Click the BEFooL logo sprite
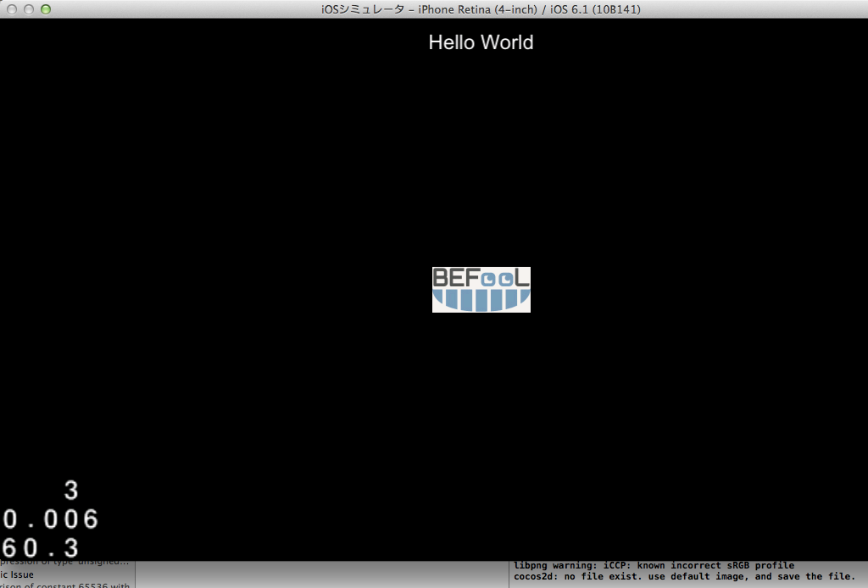Screen dimensions: 868x588 coord(481,289)
